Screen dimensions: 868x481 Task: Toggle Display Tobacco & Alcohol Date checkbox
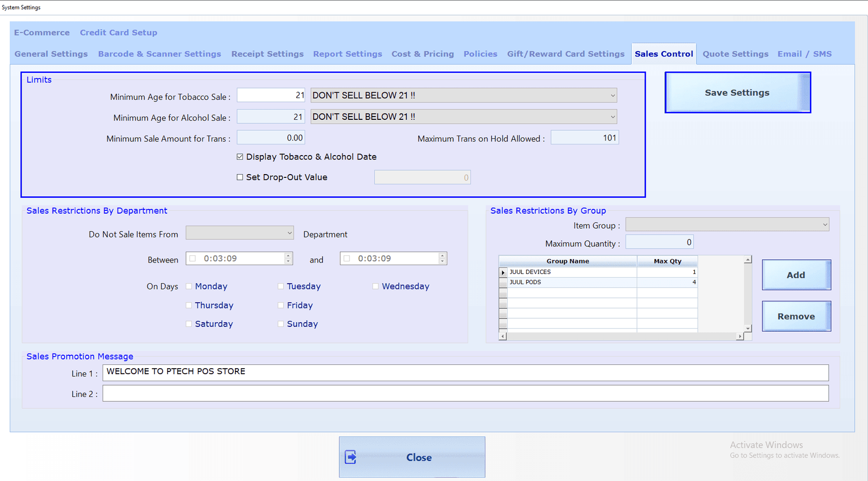pyautogui.click(x=240, y=157)
